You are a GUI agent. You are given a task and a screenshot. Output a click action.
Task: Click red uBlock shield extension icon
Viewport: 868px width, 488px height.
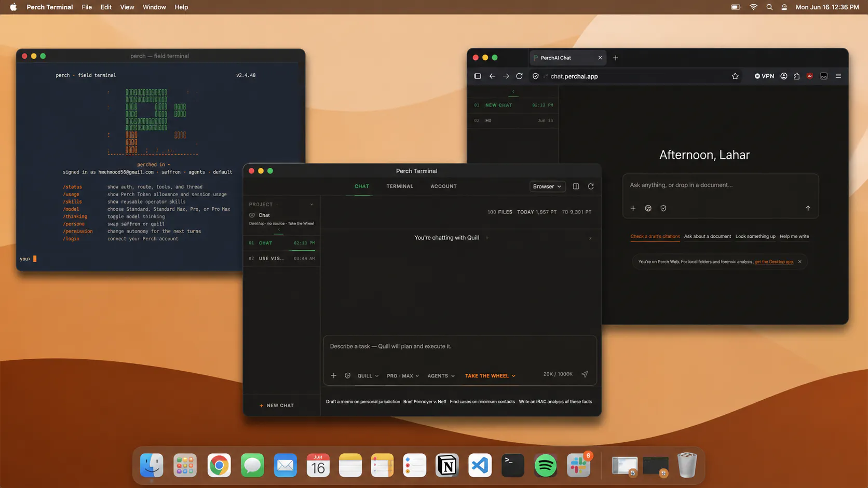[x=810, y=76]
